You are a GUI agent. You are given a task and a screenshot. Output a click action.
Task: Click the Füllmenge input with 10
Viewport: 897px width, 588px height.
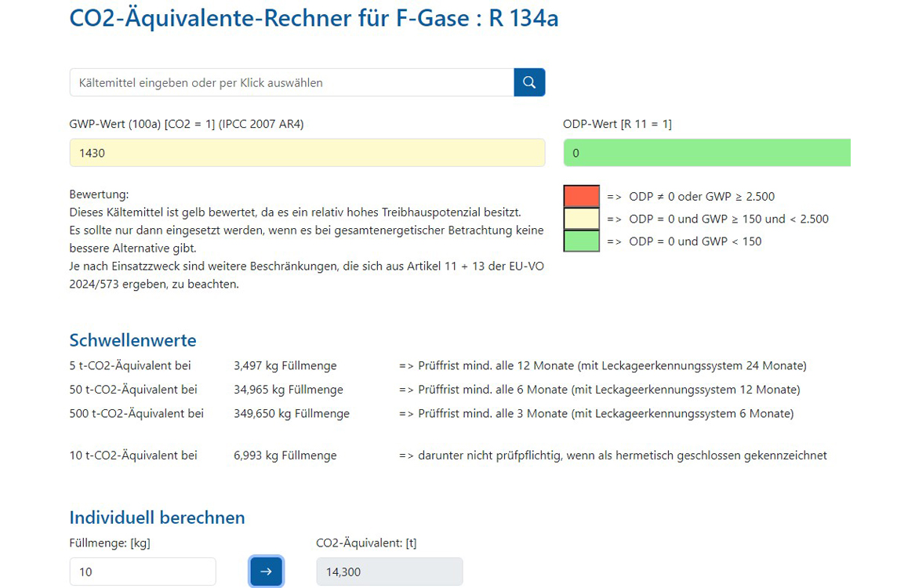(143, 572)
